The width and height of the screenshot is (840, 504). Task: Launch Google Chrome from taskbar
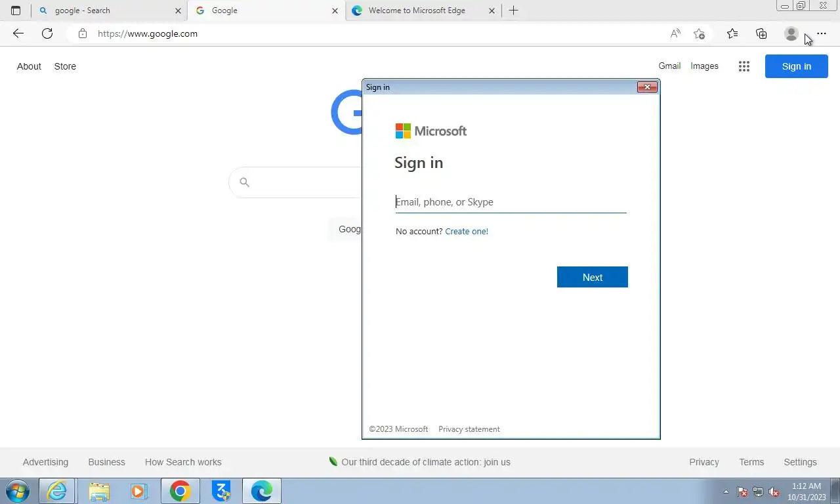(180, 491)
